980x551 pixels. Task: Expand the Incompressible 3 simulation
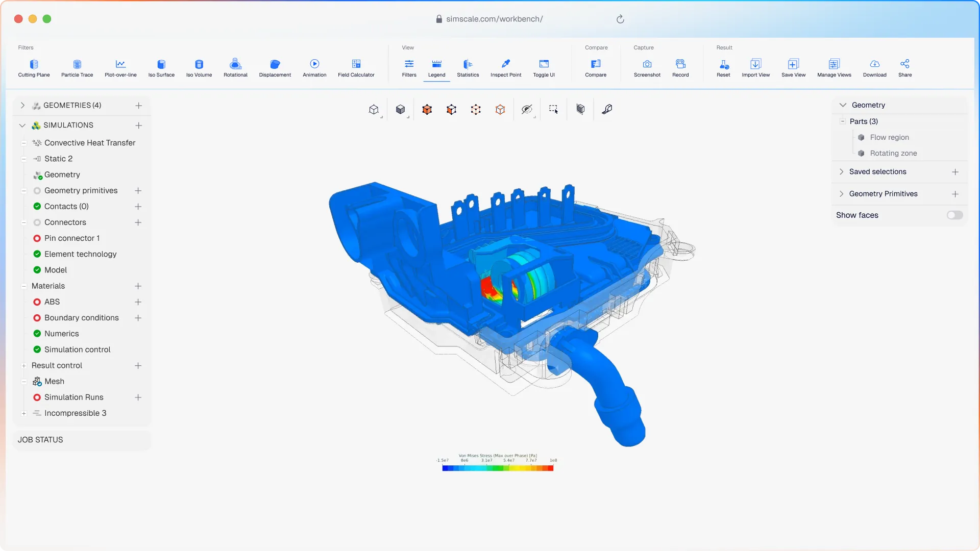click(x=24, y=413)
